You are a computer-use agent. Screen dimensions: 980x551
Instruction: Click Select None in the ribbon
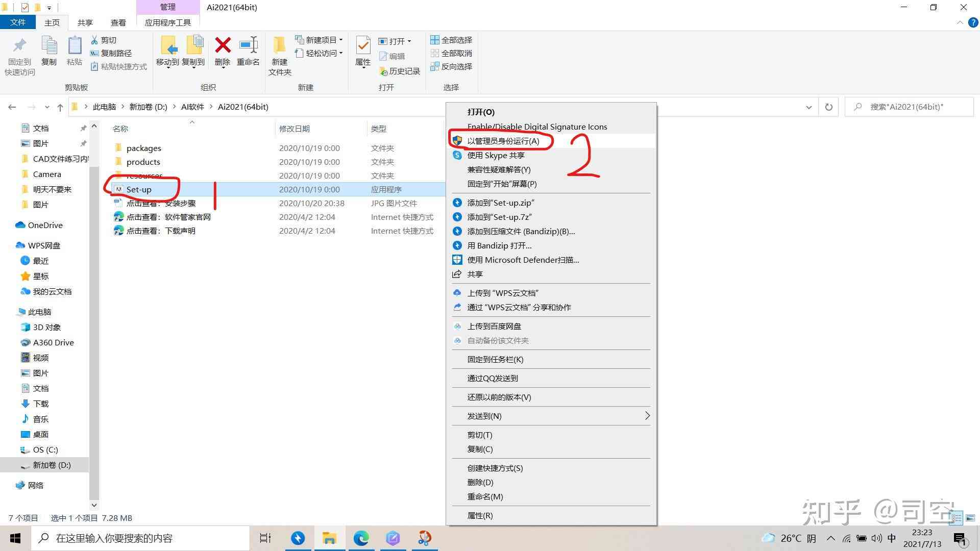451,53
